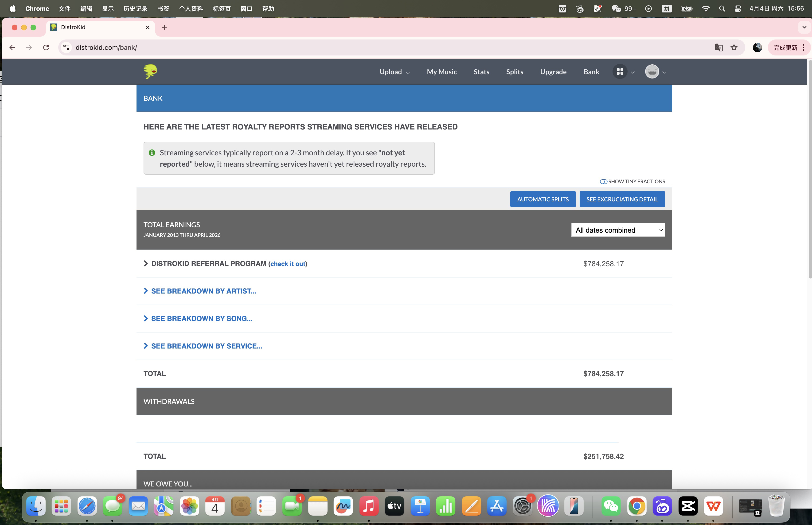Toggle Show Tiny Fractions switch
This screenshot has height=525, width=812.
pyautogui.click(x=603, y=181)
